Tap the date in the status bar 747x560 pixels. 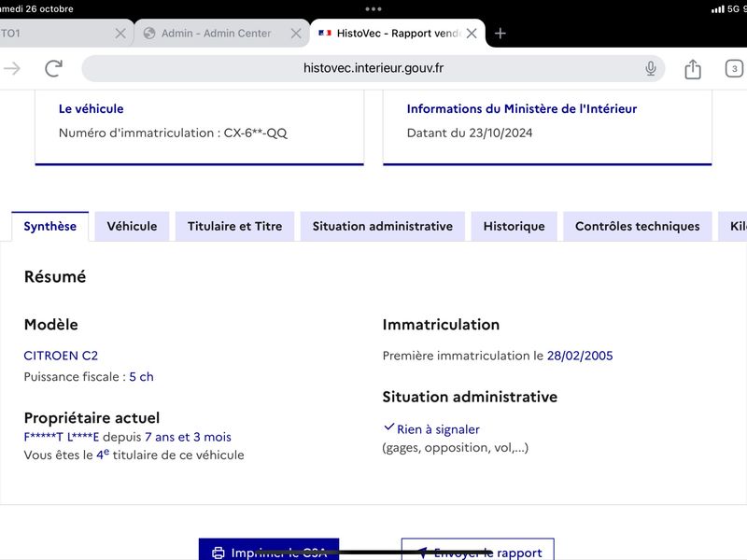36,9
